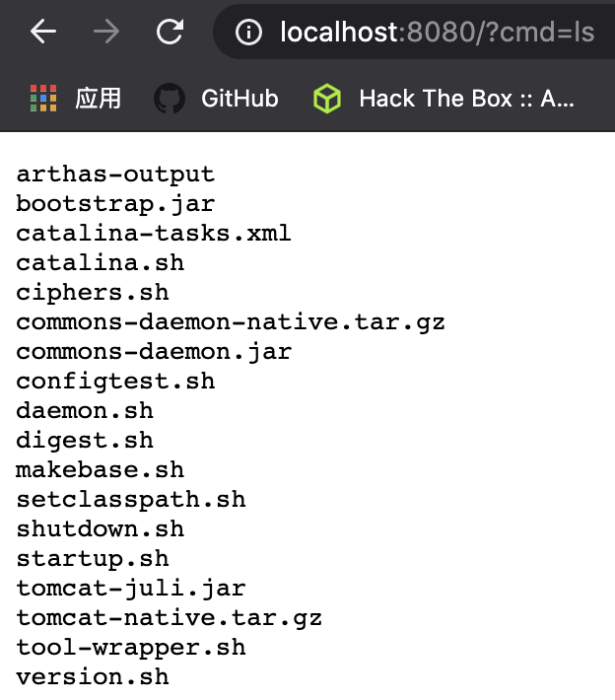Reload the current page
Viewport: 615px width, 700px height.
pyautogui.click(x=171, y=33)
